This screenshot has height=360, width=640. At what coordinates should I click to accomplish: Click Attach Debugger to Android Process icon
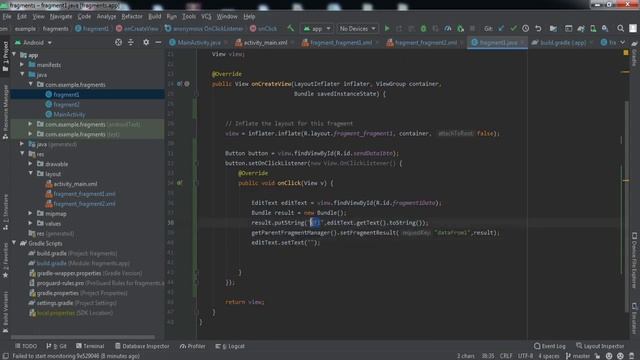pos(460,29)
